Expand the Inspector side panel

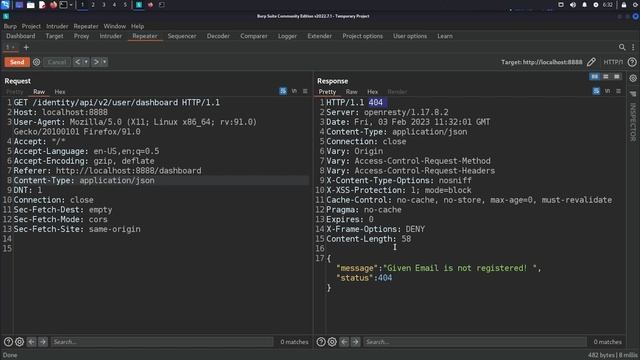(633, 122)
